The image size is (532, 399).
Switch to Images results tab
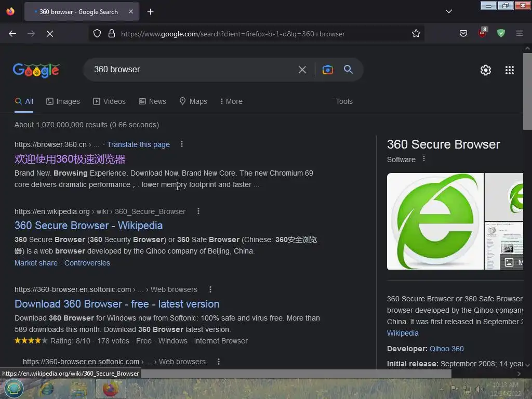(63, 101)
